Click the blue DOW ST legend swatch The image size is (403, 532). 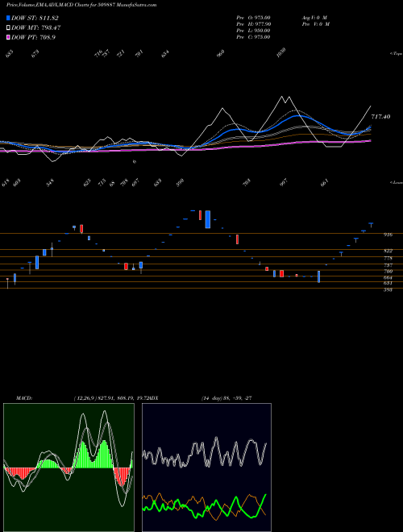point(8,18)
